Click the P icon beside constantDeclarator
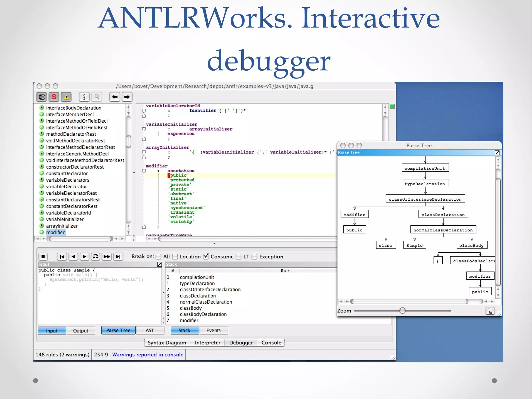 pos(42,173)
